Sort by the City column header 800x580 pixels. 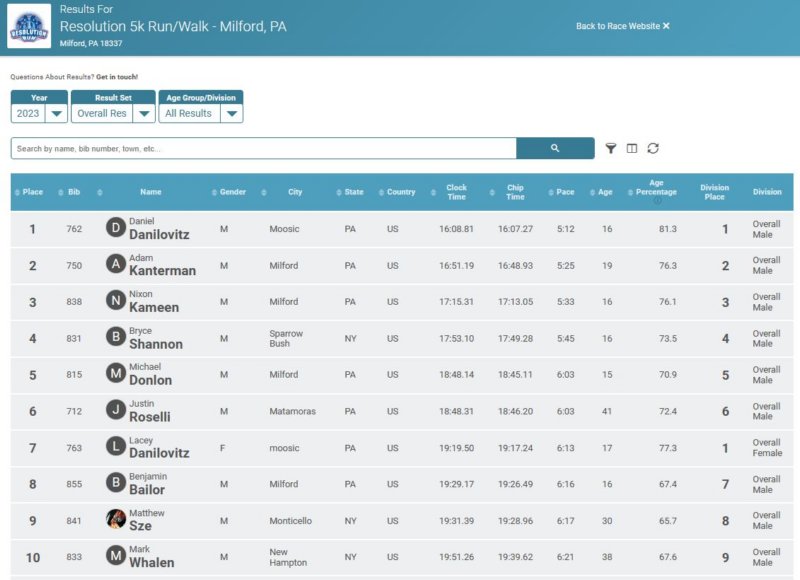coord(295,192)
